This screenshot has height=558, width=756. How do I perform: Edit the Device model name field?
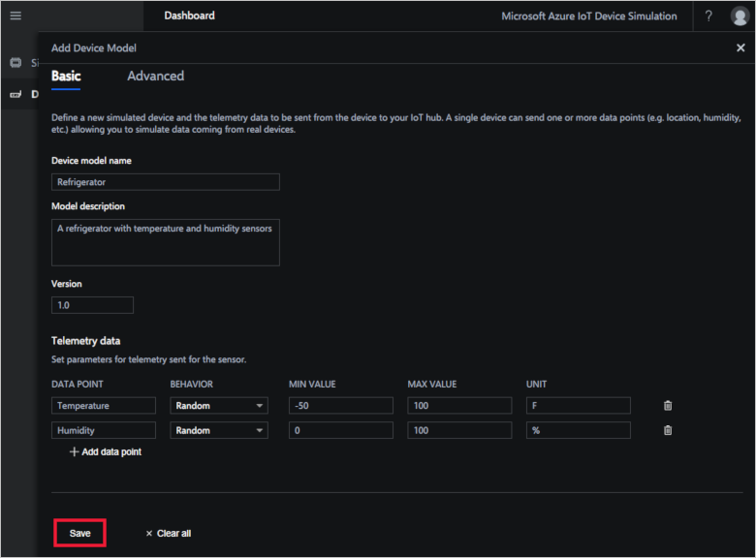(166, 182)
